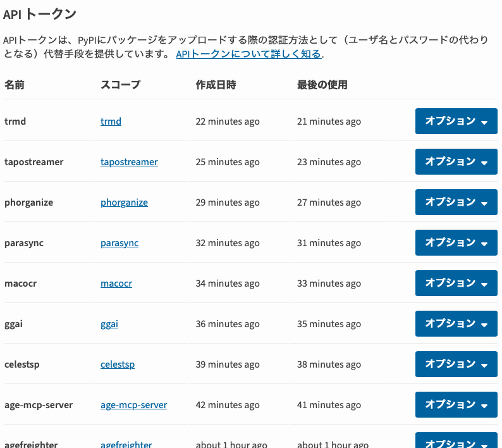
Task: Expand the macocr token options menu
Action: click(456, 283)
